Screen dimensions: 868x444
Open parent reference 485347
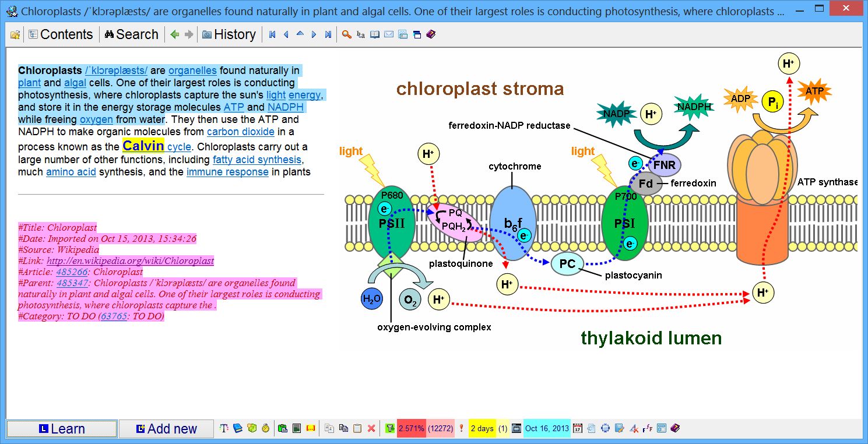pyautogui.click(x=73, y=283)
